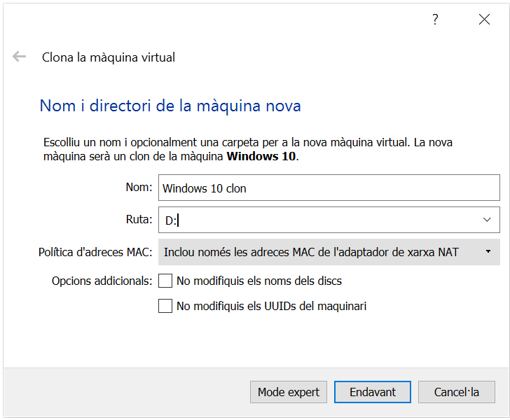
Task: Expand the Ruta path chevron
Action: coord(487,220)
